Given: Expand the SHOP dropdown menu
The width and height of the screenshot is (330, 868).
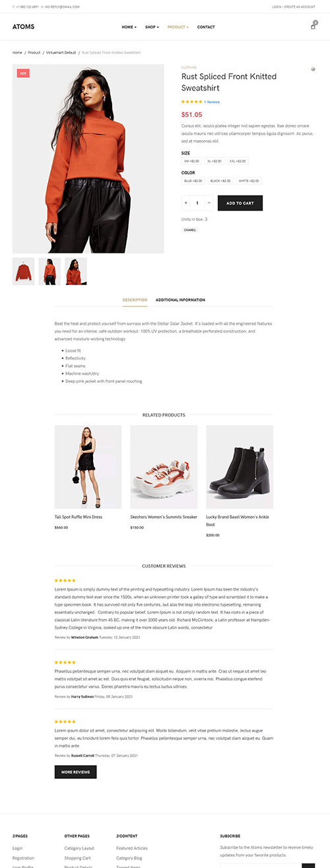Looking at the screenshot, I should 152,27.
